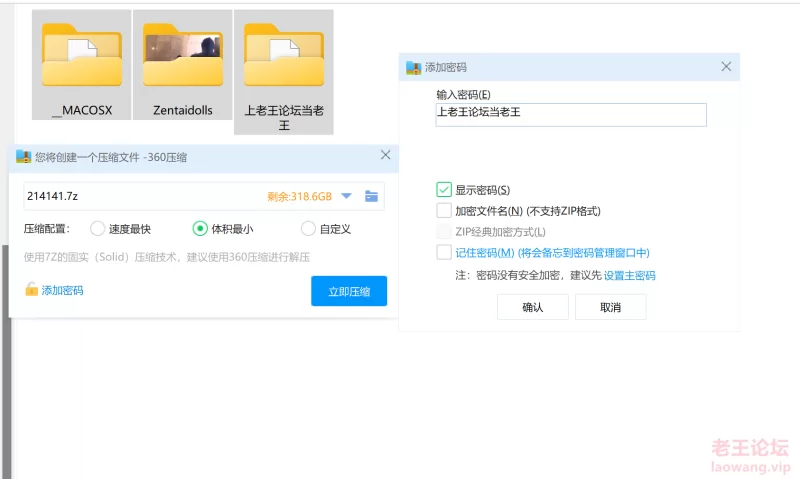Click the 剩余:318.6GB free space text

click(x=299, y=196)
